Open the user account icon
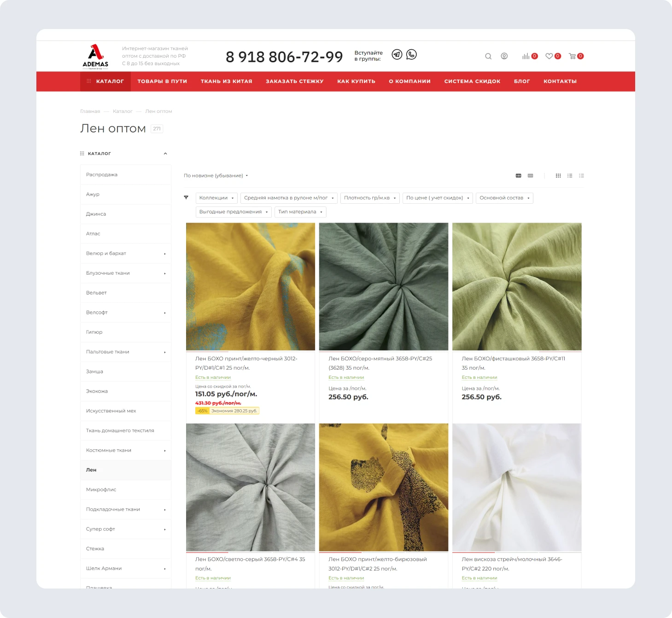The height and width of the screenshot is (618, 672). click(x=504, y=56)
